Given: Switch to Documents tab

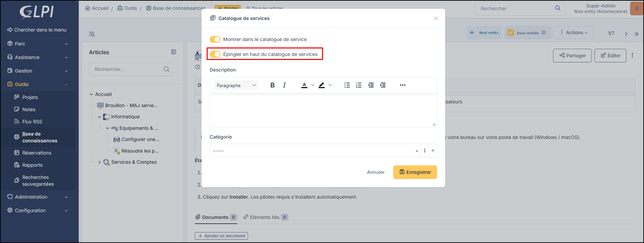Looking at the screenshot, I should (216, 217).
